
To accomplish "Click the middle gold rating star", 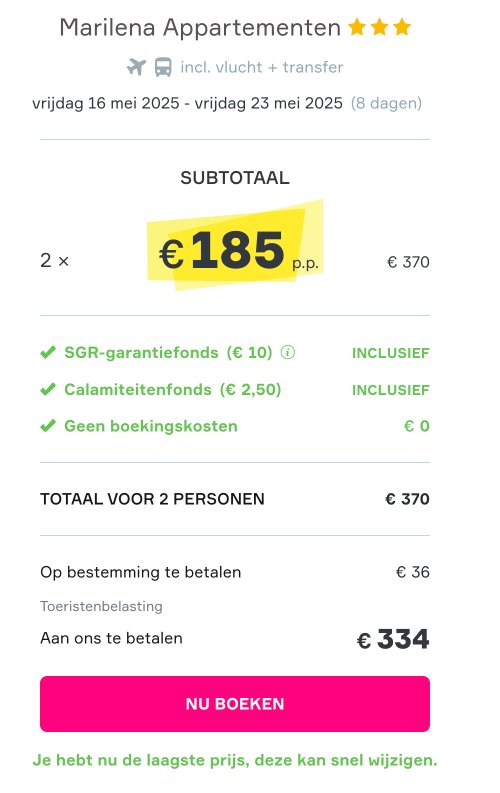I will click(x=380, y=27).
